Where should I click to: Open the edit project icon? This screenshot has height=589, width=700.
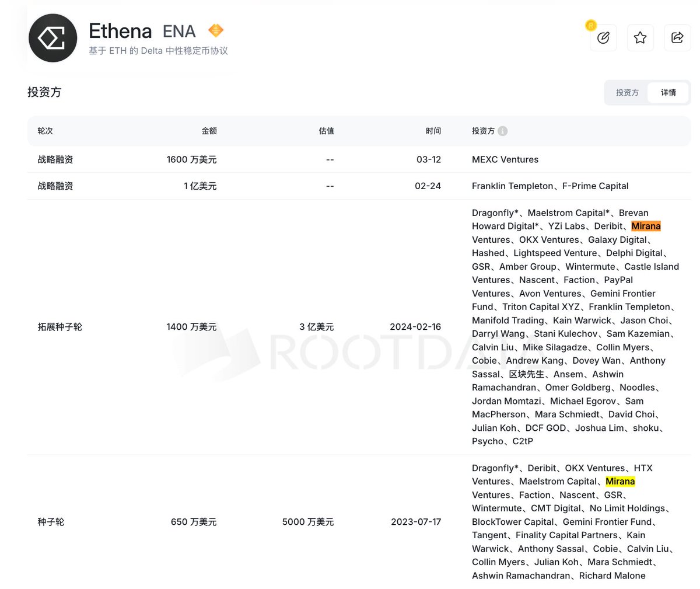(603, 38)
